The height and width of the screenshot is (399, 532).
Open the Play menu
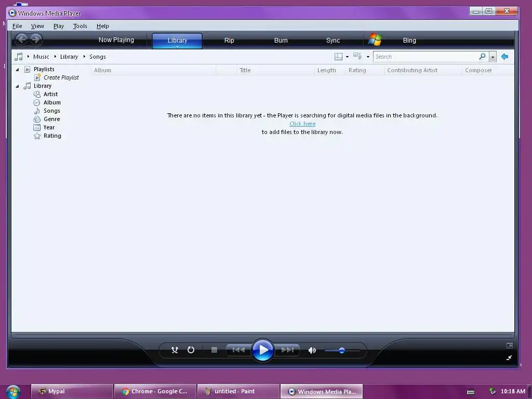pos(58,26)
